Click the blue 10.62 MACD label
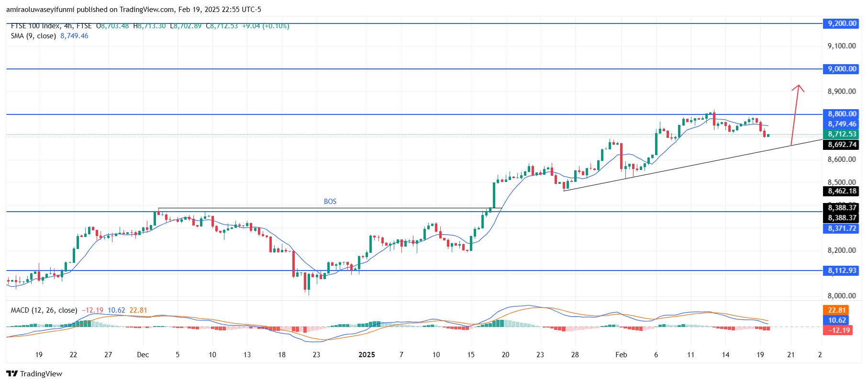Viewport: 868px width, 384px height. click(x=837, y=320)
